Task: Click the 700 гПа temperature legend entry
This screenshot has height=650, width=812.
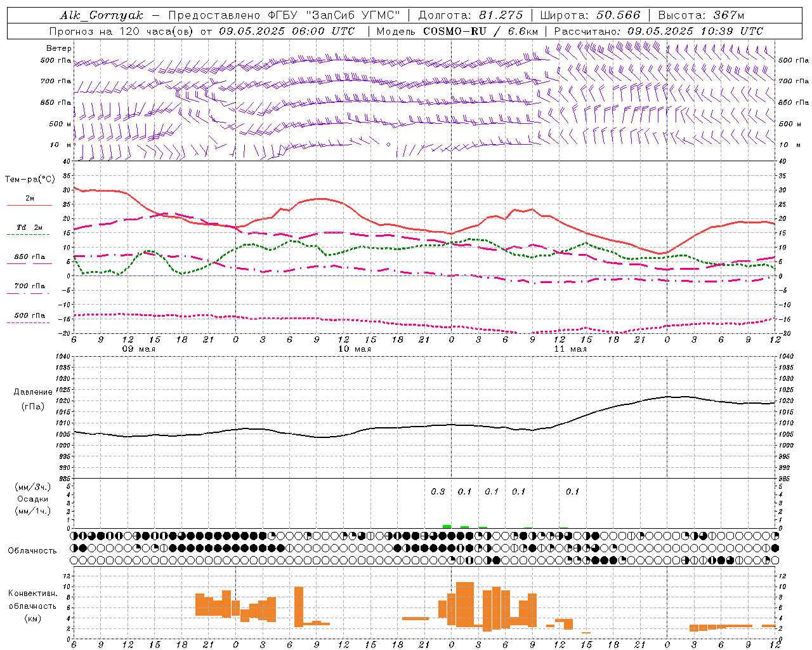Action: [x=30, y=286]
